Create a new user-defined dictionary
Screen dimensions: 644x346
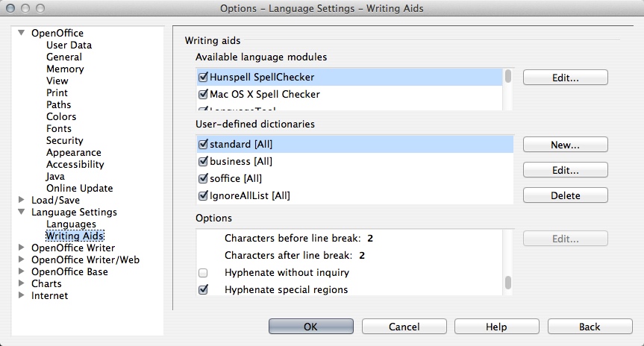pos(565,144)
